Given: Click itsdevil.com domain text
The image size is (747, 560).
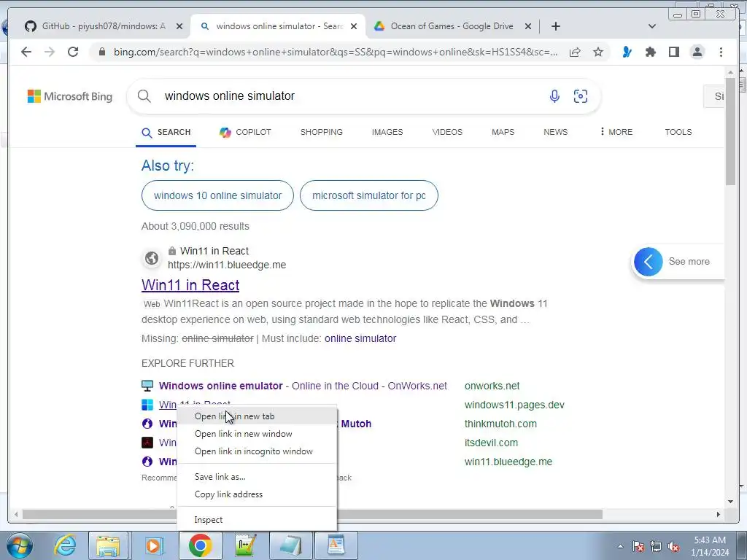Looking at the screenshot, I should [x=491, y=443].
